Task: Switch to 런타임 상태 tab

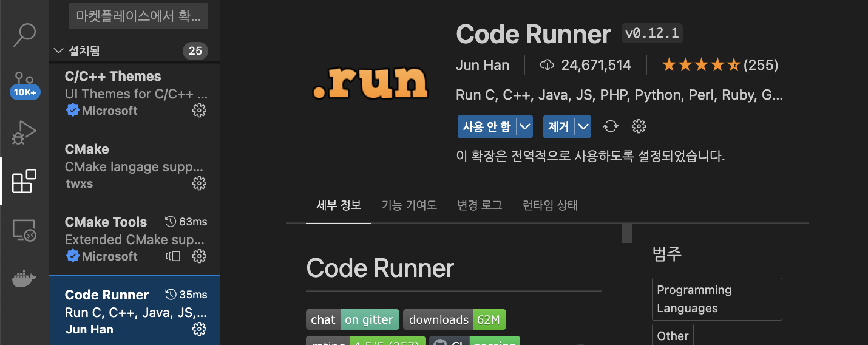Action: click(x=551, y=205)
